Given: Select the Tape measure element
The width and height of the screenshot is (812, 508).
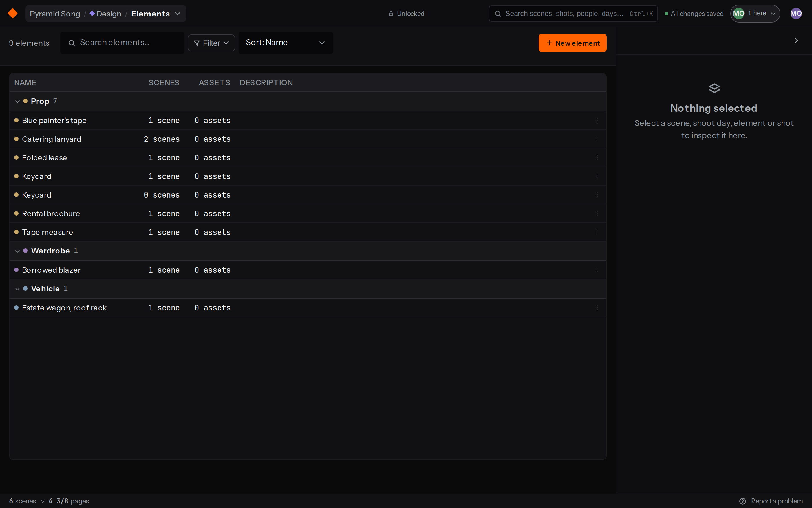Looking at the screenshot, I should [x=47, y=232].
